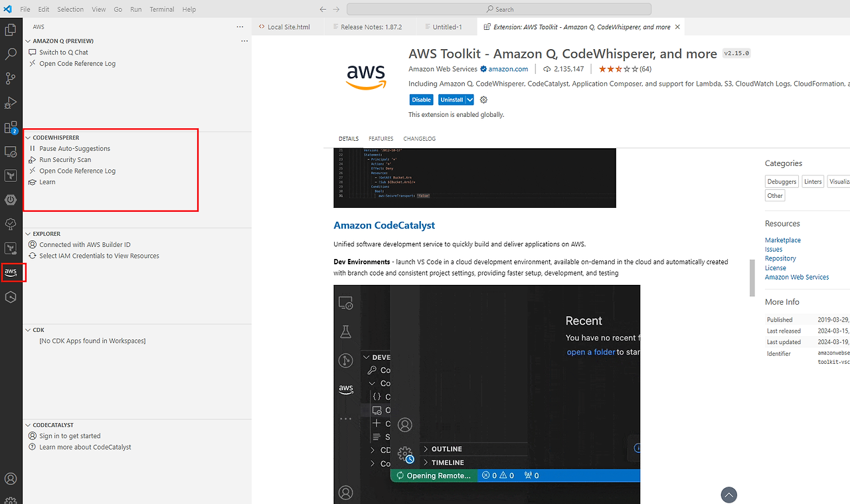Click the scan icon beside Run Security Scan
Viewport: 850px width, 504px height.
click(x=33, y=160)
